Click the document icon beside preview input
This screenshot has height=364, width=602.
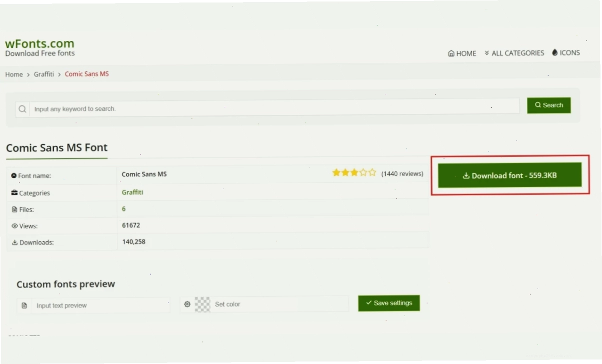point(24,305)
